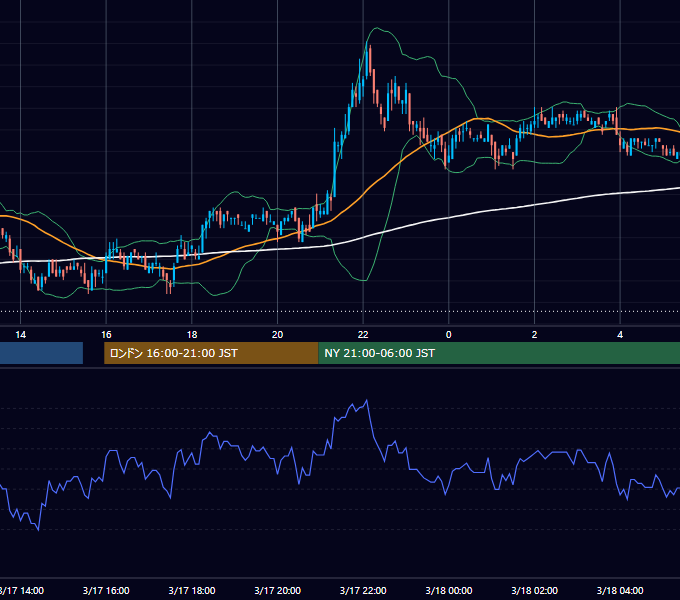Click the blue session bar before London
This screenshot has height=600, width=680.
tap(41, 353)
